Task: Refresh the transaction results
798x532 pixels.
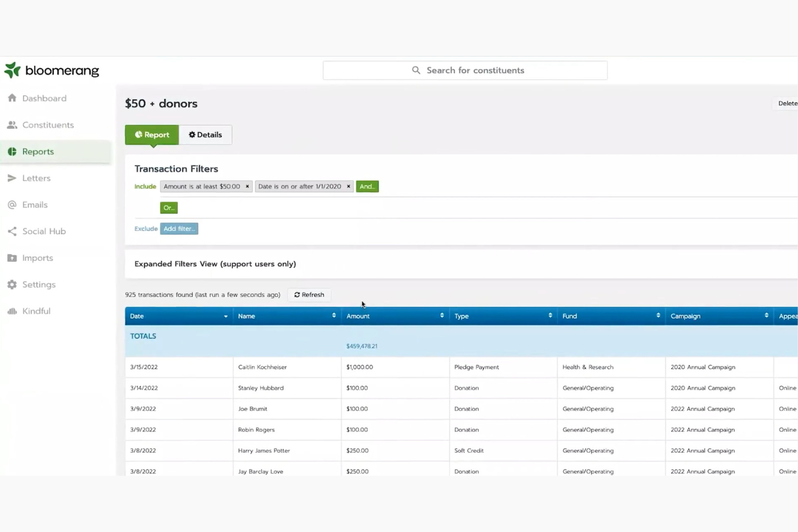Action: [309, 295]
